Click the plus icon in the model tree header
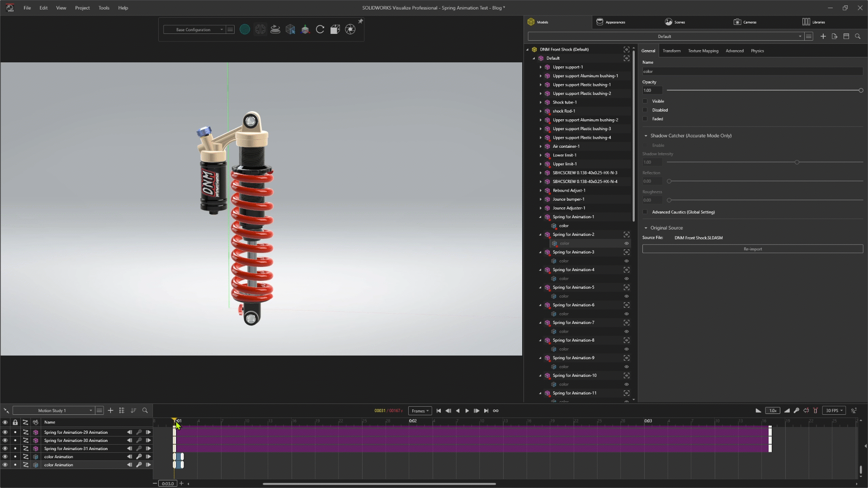Image resolution: width=868 pixels, height=488 pixels. coord(823,36)
